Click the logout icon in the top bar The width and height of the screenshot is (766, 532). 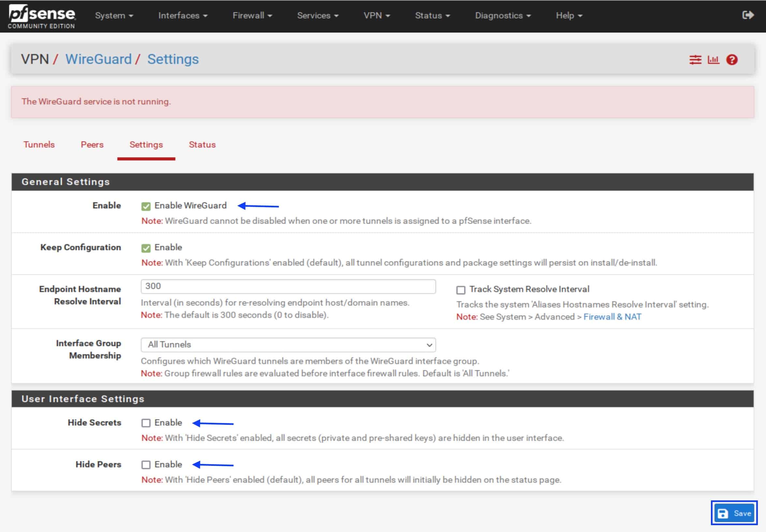point(748,15)
